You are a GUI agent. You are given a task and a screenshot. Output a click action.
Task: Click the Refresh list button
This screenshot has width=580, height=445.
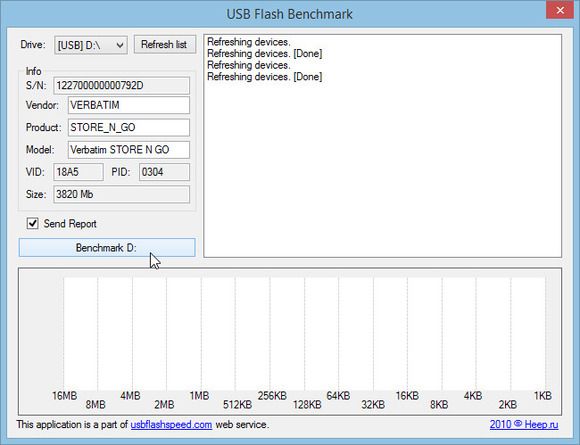165,45
